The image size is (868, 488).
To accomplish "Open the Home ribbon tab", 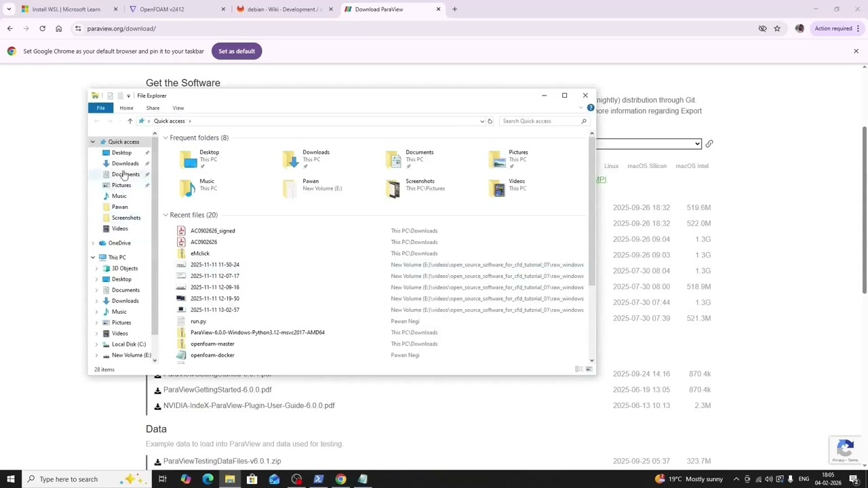I will tap(126, 108).
